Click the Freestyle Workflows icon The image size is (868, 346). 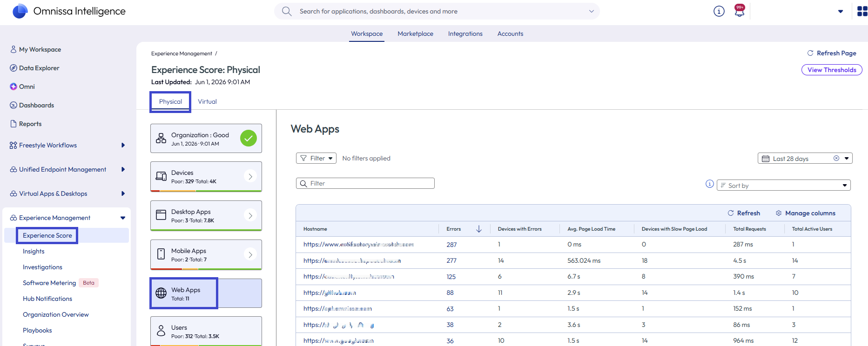pos(13,145)
